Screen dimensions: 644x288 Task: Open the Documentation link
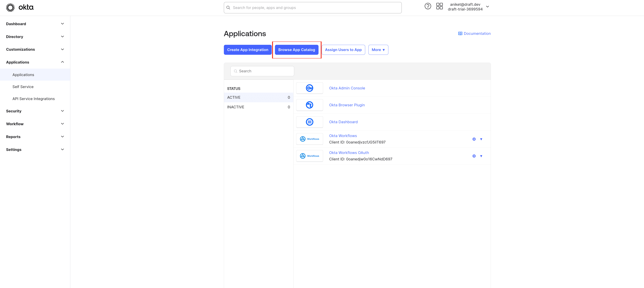pos(474,33)
